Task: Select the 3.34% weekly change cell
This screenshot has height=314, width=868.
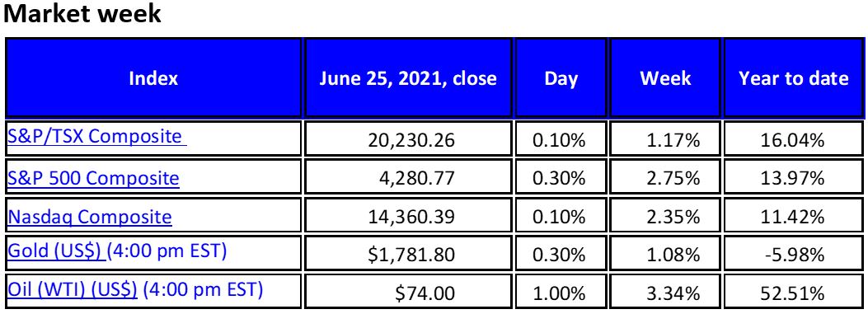Action: (665, 292)
